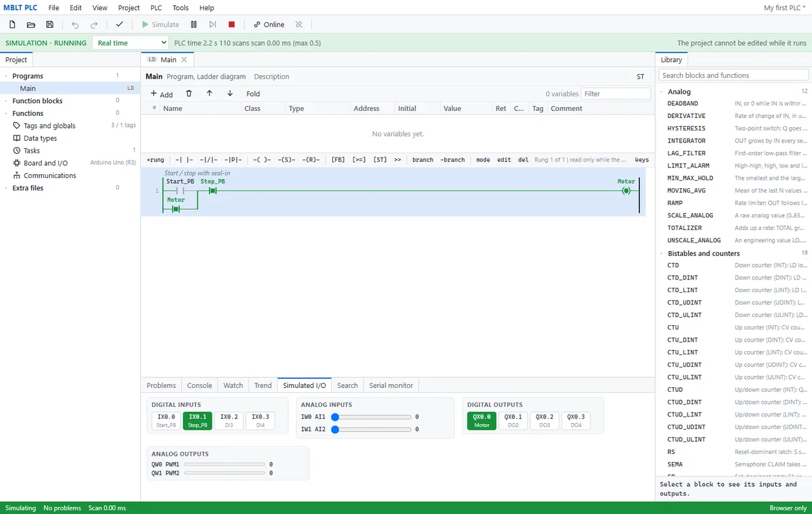Image resolution: width=812 pixels, height=514 pixels.
Task: Insert output coil -( )-
Action: pyautogui.click(x=262, y=160)
